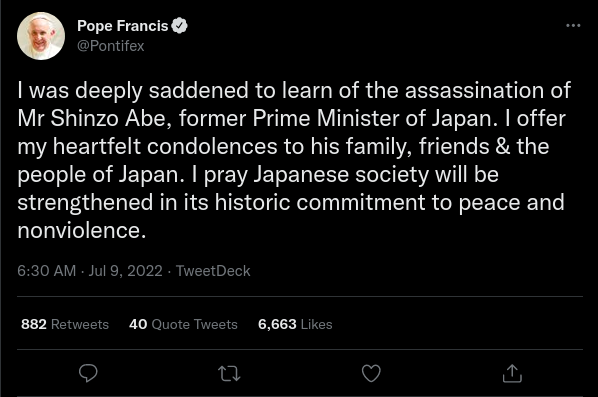View the 882 Retweets list
598x397 pixels.
(65, 324)
